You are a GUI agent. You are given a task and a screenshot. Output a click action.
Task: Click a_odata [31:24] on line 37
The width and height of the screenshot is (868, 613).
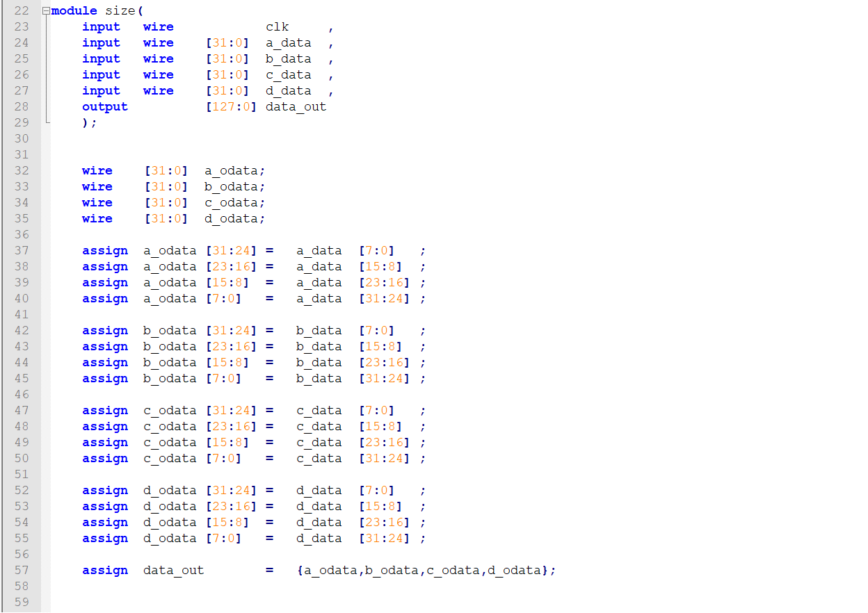tap(199, 251)
